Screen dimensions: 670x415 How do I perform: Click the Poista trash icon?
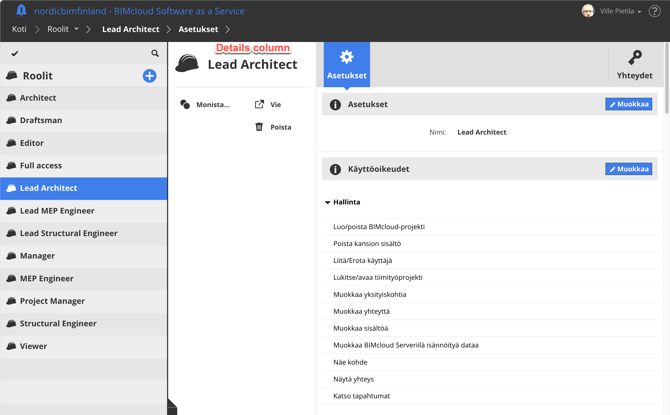pos(259,127)
